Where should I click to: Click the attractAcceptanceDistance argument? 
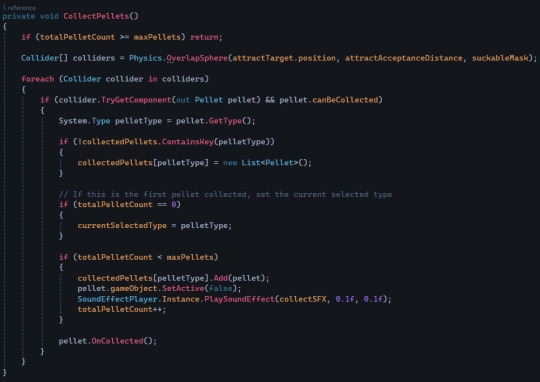pyautogui.click(x=404, y=58)
